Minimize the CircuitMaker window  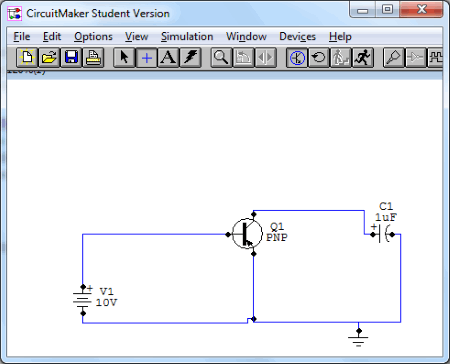362,10
